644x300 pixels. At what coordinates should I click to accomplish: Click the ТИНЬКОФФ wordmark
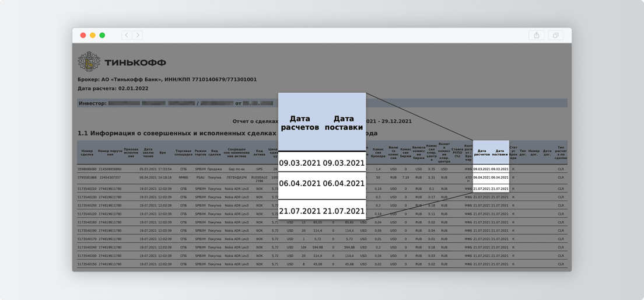(135, 63)
